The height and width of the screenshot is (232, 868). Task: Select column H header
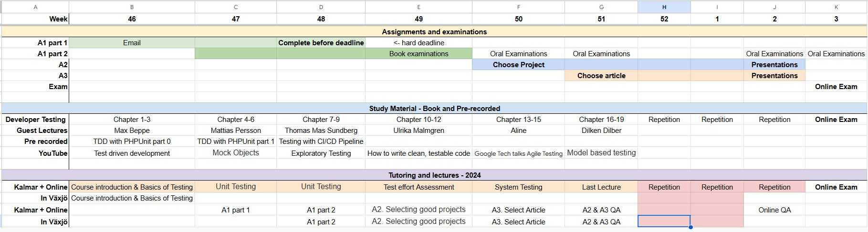(664, 7)
